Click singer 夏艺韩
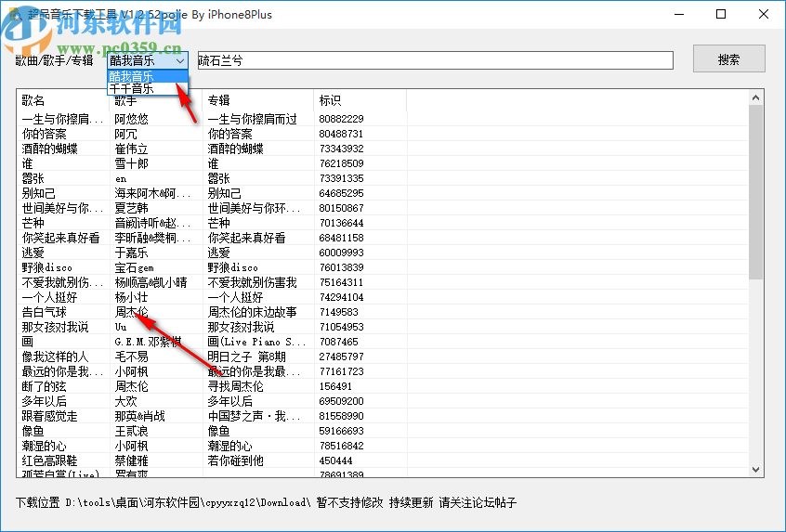Viewport: 786px width, 532px height. [131, 208]
